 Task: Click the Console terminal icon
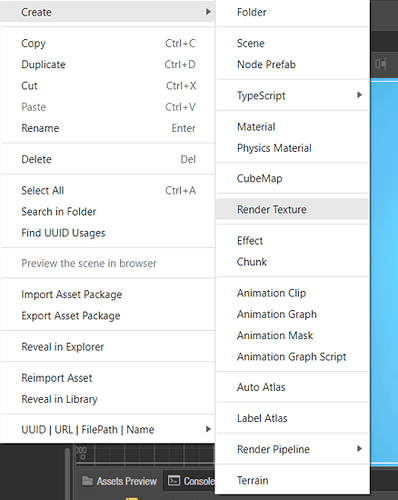(174, 481)
